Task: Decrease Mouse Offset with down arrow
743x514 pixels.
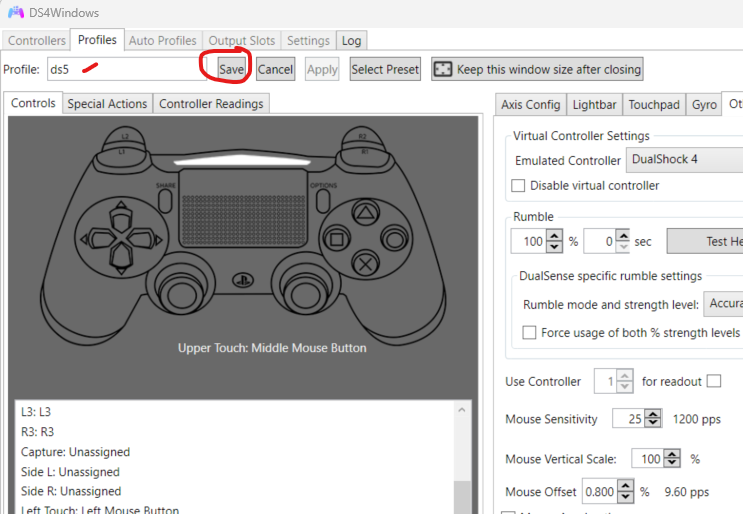Action: (625, 497)
